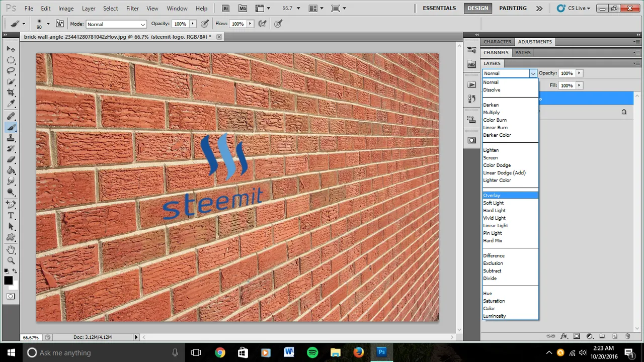644x362 pixels.
Task: Select the Path Selection tool
Action: pyautogui.click(x=11, y=227)
